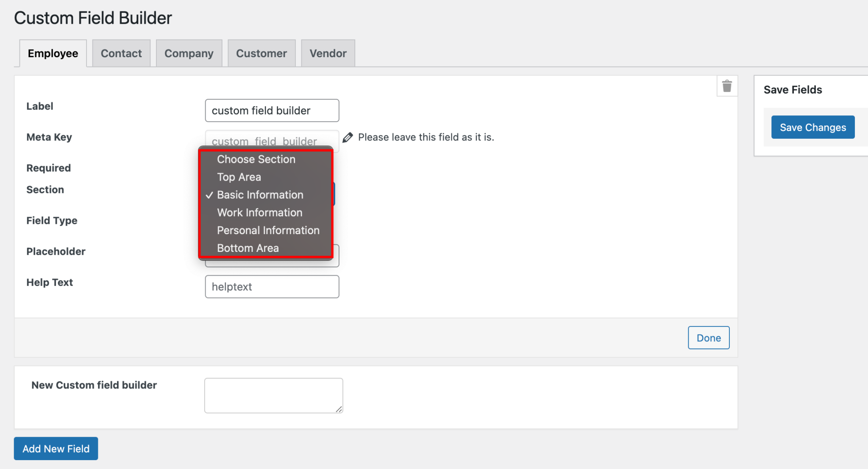Choose 'Personal Information' in dropdown

266,231
